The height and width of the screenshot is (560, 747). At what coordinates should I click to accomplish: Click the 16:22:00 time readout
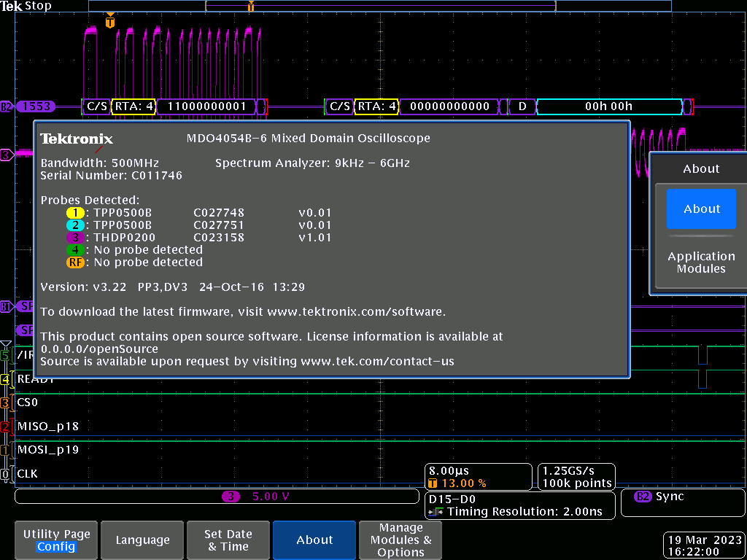pyautogui.click(x=693, y=552)
